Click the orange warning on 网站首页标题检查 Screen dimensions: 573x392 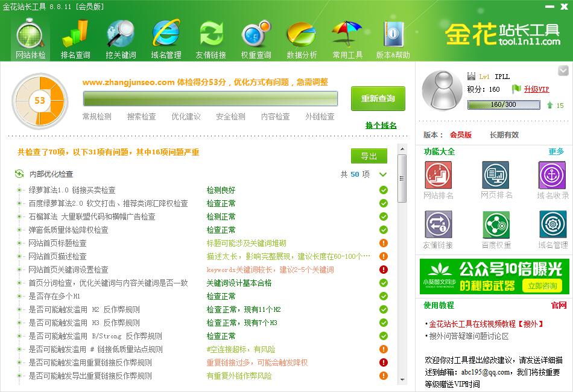(384, 243)
